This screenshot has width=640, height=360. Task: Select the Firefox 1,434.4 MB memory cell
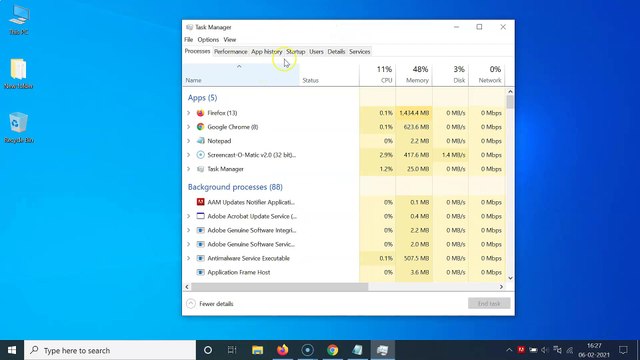pos(414,113)
